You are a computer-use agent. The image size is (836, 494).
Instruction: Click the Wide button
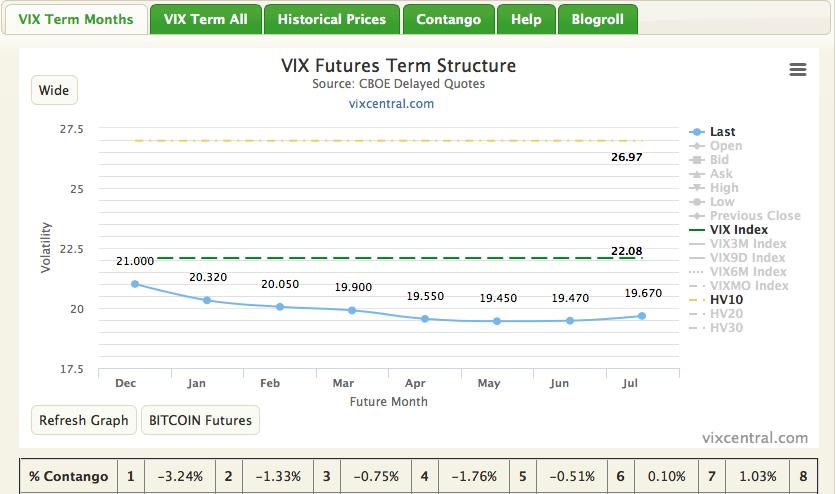54,91
